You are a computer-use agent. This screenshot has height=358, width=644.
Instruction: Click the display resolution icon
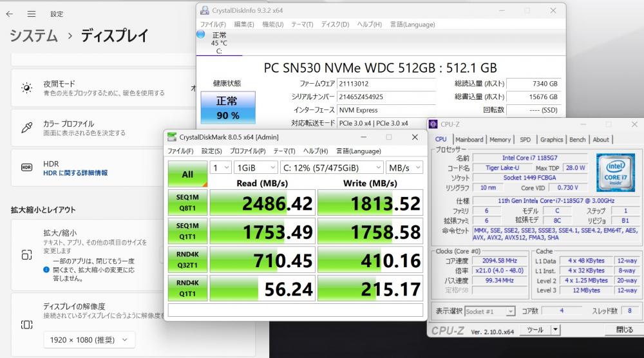pyautogui.click(x=26, y=325)
